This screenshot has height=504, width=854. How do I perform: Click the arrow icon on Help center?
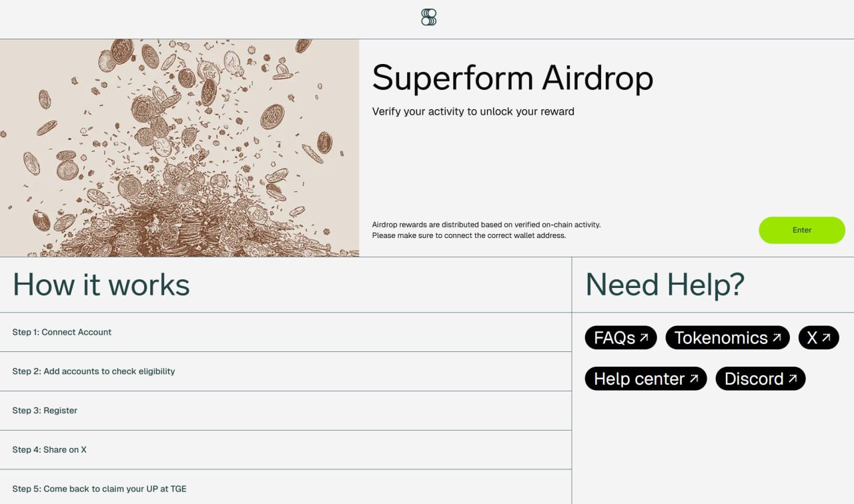pos(694,379)
